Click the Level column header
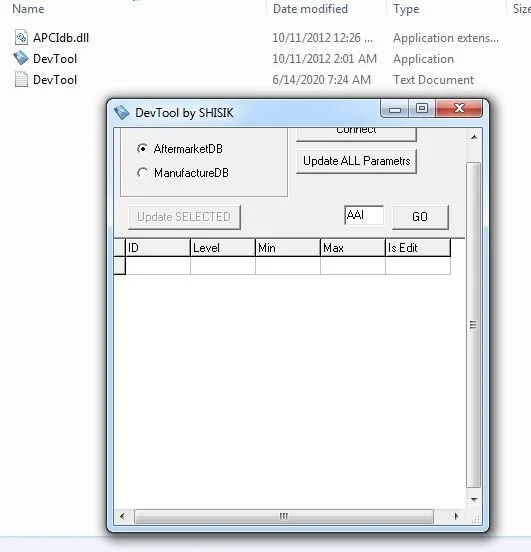This screenshot has height=552, width=531. (223, 247)
